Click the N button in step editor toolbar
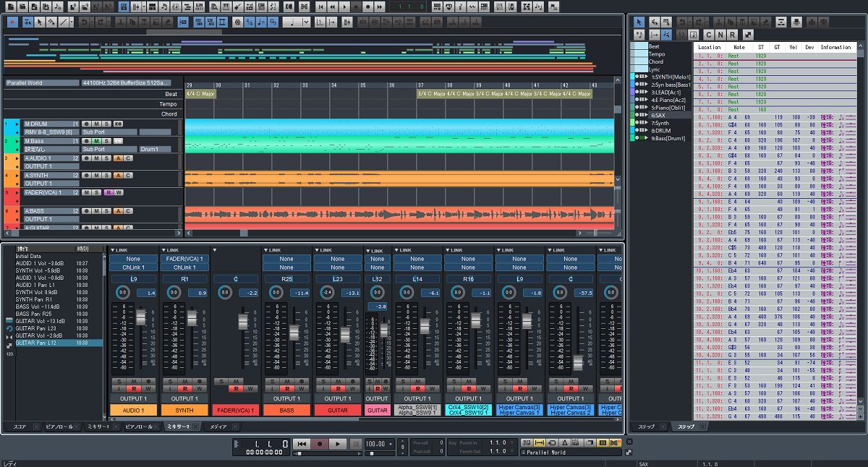 point(720,35)
